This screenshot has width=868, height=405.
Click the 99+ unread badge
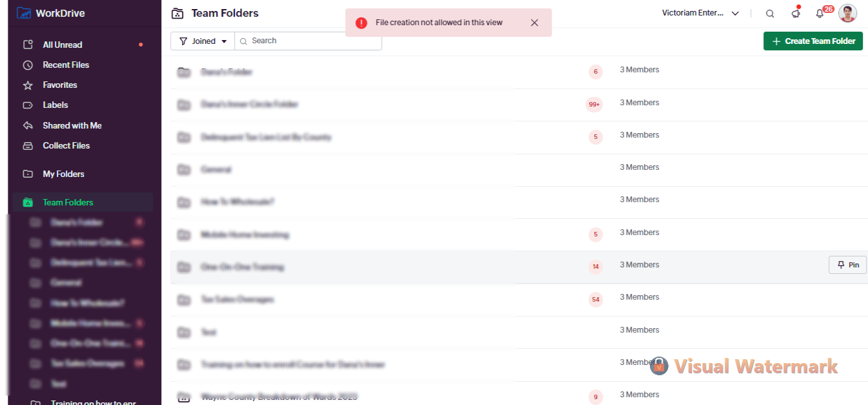coord(594,105)
